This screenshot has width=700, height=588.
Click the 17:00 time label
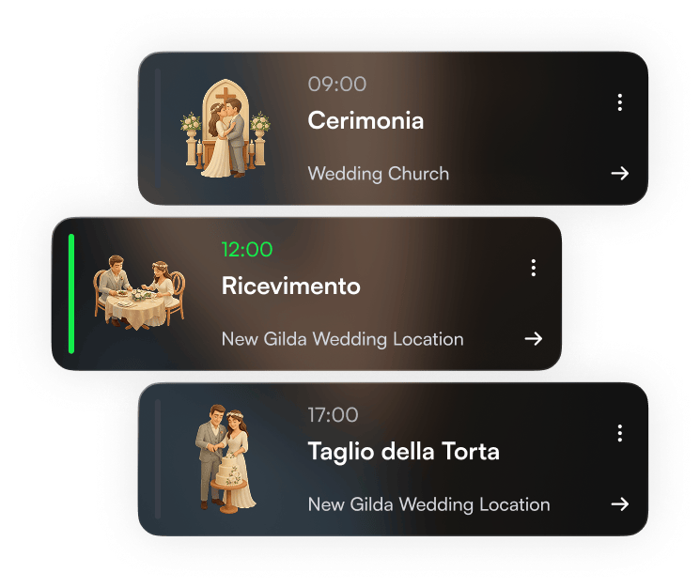(x=333, y=415)
